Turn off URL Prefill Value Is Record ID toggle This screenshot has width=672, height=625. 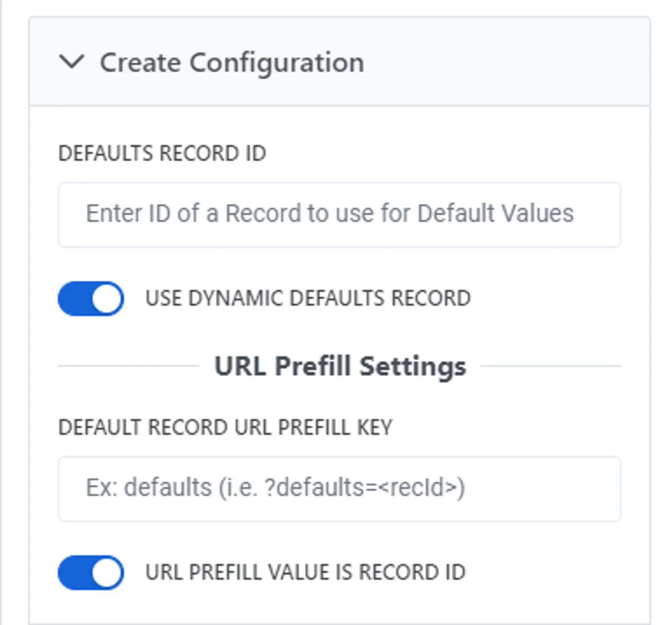tap(91, 572)
